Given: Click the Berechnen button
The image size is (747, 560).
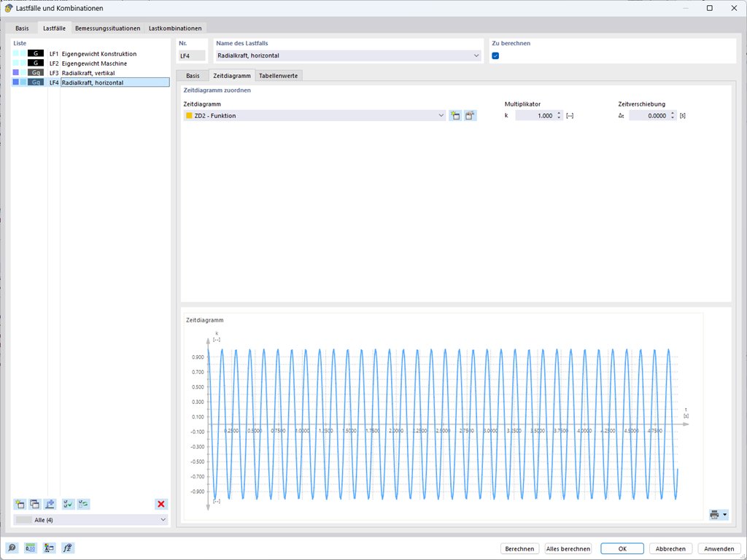Looking at the screenshot, I should (x=519, y=548).
